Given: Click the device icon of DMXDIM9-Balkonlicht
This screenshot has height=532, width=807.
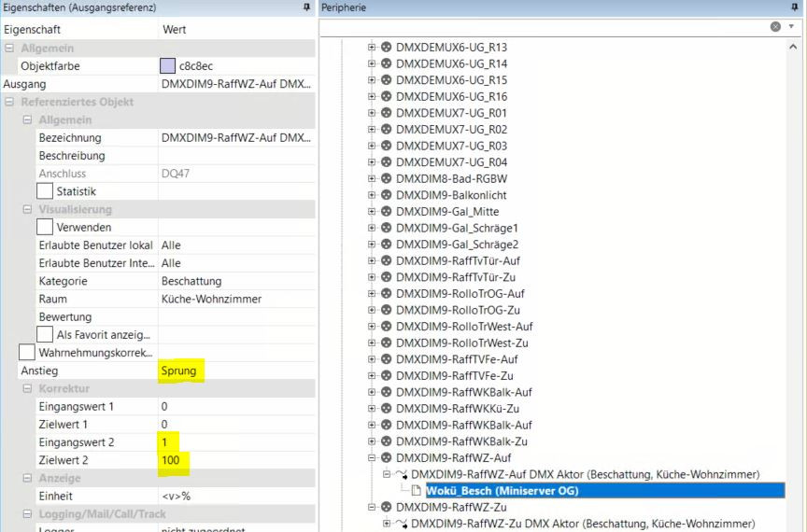Looking at the screenshot, I should [x=386, y=195].
